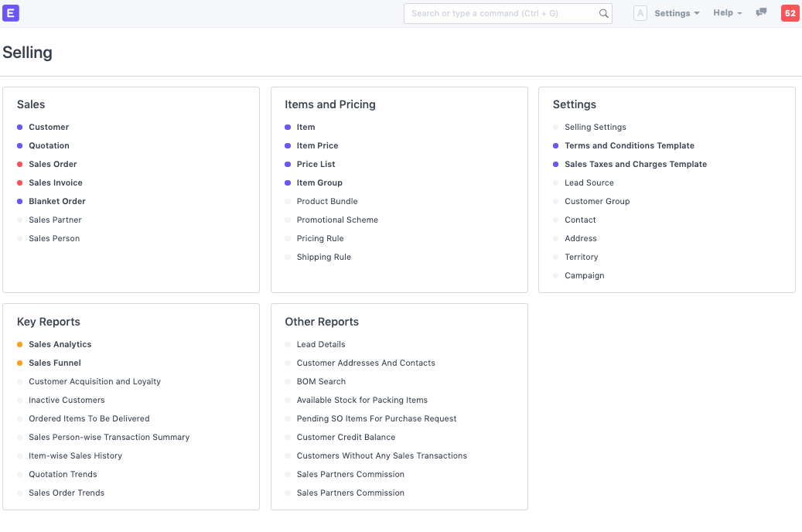Image resolution: width=802 pixels, height=532 pixels.
Task: Open Selling Settings
Action: (595, 127)
